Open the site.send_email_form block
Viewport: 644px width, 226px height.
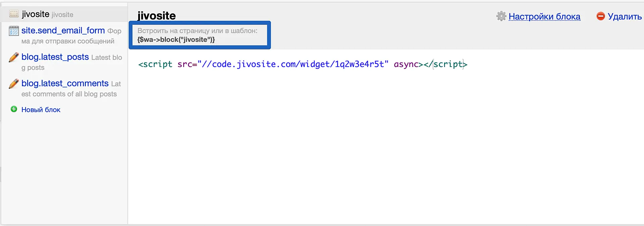tap(63, 30)
